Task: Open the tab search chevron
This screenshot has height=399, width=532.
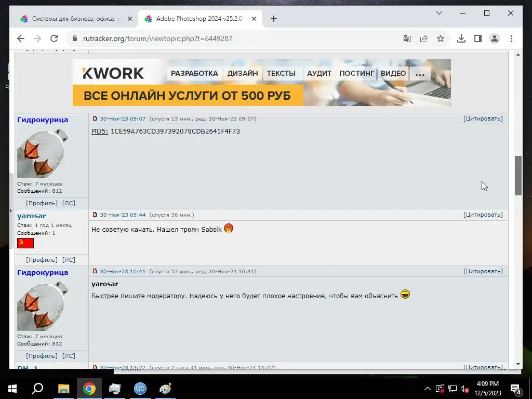Action: tap(438, 13)
